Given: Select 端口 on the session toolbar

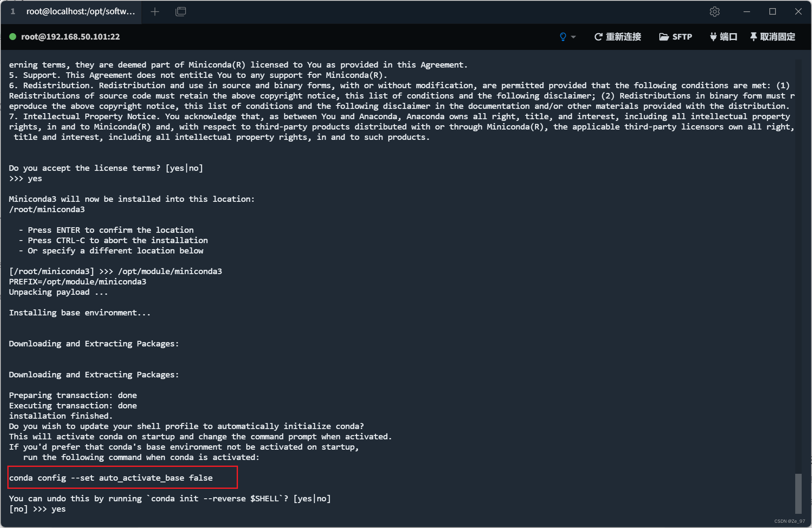Looking at the screenshot, I should (729, 37).
